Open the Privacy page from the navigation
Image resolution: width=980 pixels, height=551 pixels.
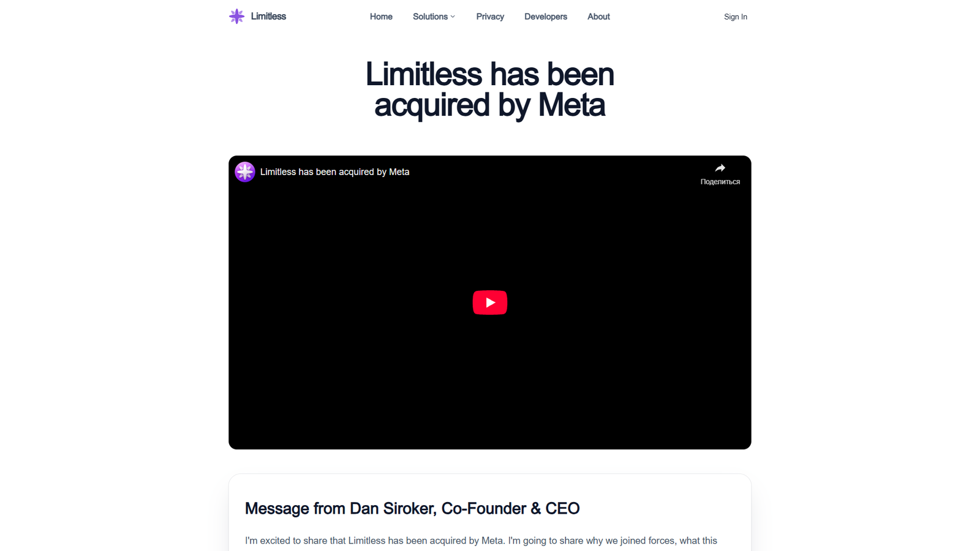[x=490, y=17]
